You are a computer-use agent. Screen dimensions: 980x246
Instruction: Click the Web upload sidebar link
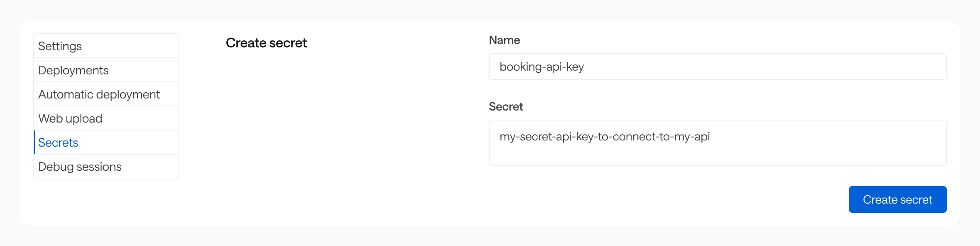point(70,118)
